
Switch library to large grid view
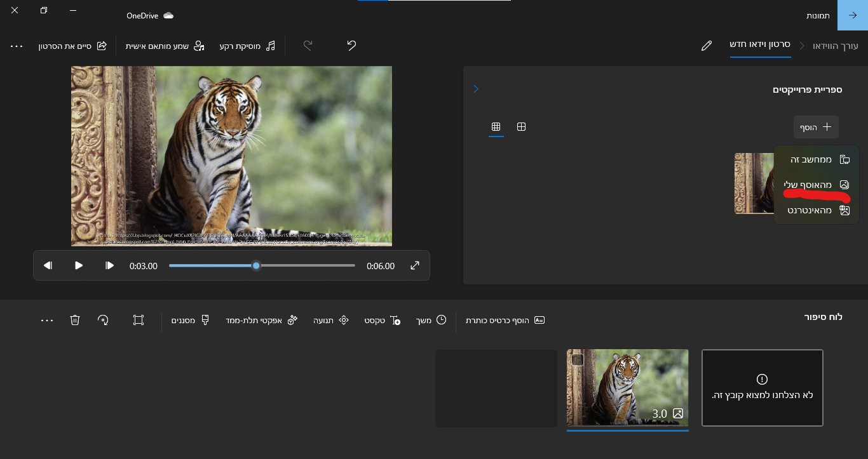pos(521,127)
